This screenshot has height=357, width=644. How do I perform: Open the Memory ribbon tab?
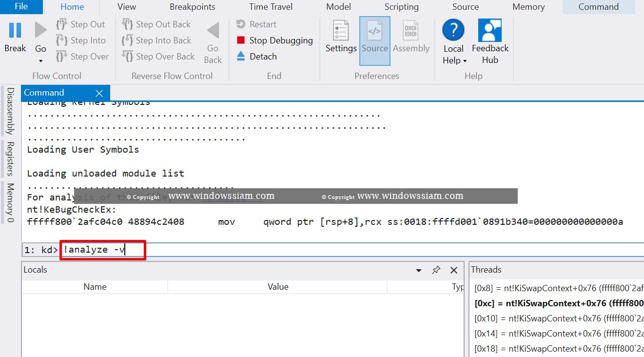click(528, 7)
